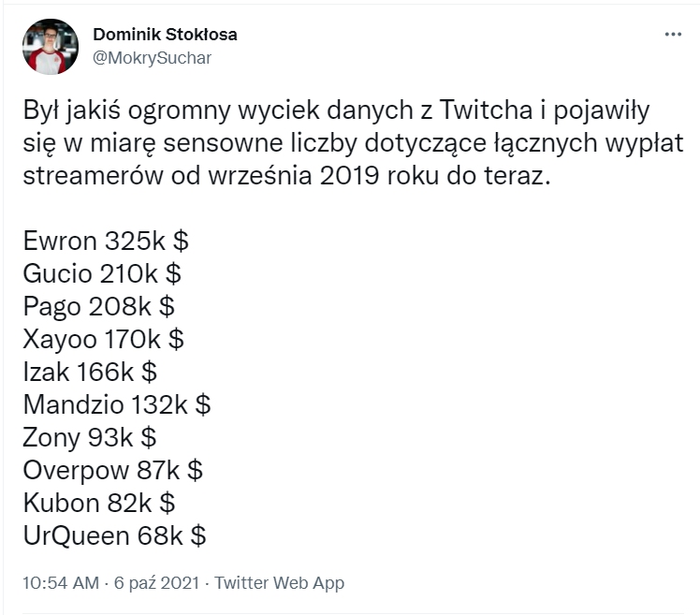Open the tweet's more options menu
This screenshot has height=615, width=700.
click(673, 35)
